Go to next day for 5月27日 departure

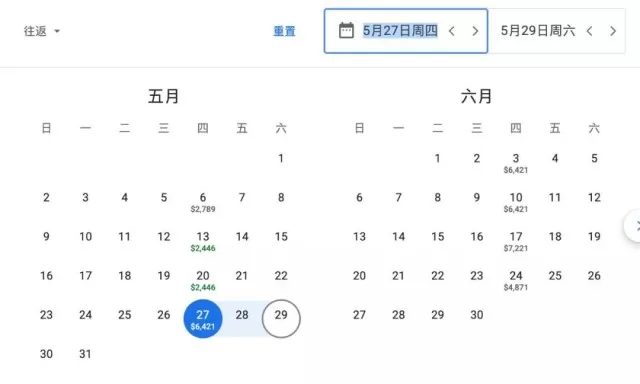[x=475, y=31]
